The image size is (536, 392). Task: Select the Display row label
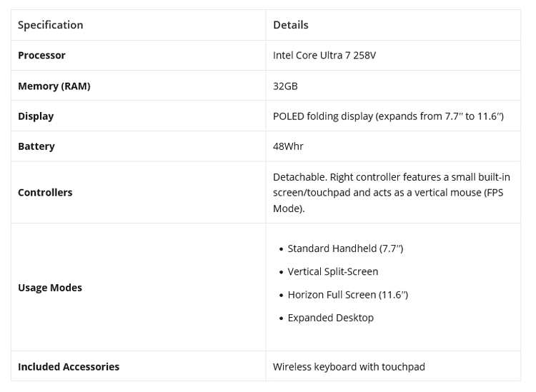click(x=36, y=116)
